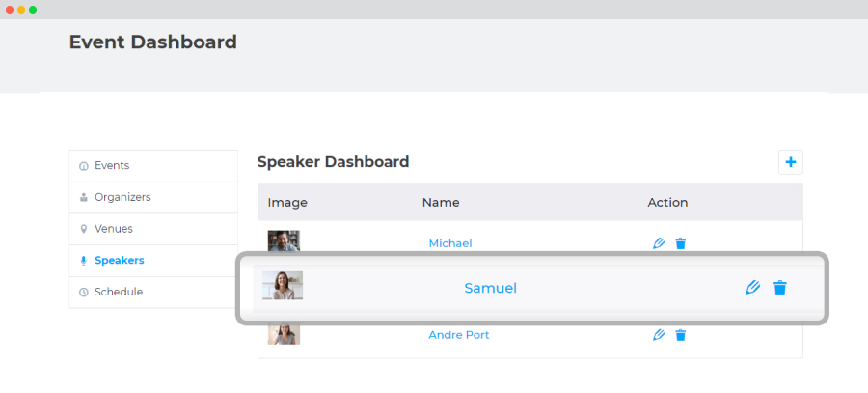Click the clock icon beside Schedule
The width and height of the screenshot is (868, 393).
pos(84,293)
